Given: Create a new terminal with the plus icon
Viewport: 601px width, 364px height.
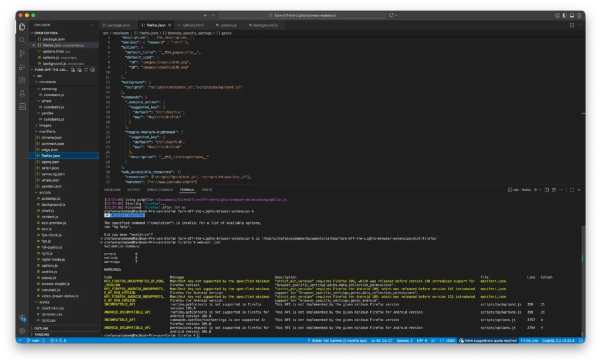Looking at the screenshot, I should (x=536, y=189).
